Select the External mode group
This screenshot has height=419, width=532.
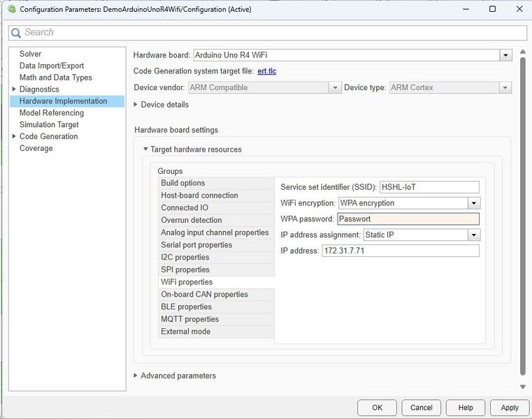coord(216,332)
